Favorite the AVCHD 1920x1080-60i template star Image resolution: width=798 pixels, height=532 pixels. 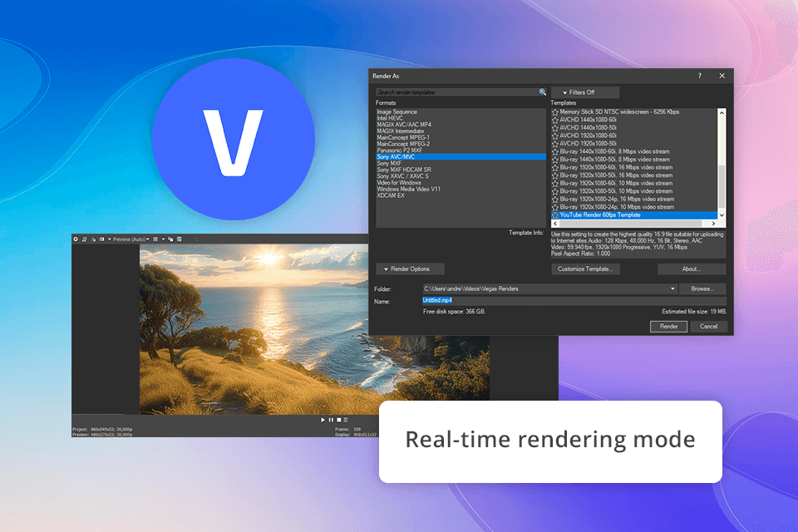[x=555, y=136]
